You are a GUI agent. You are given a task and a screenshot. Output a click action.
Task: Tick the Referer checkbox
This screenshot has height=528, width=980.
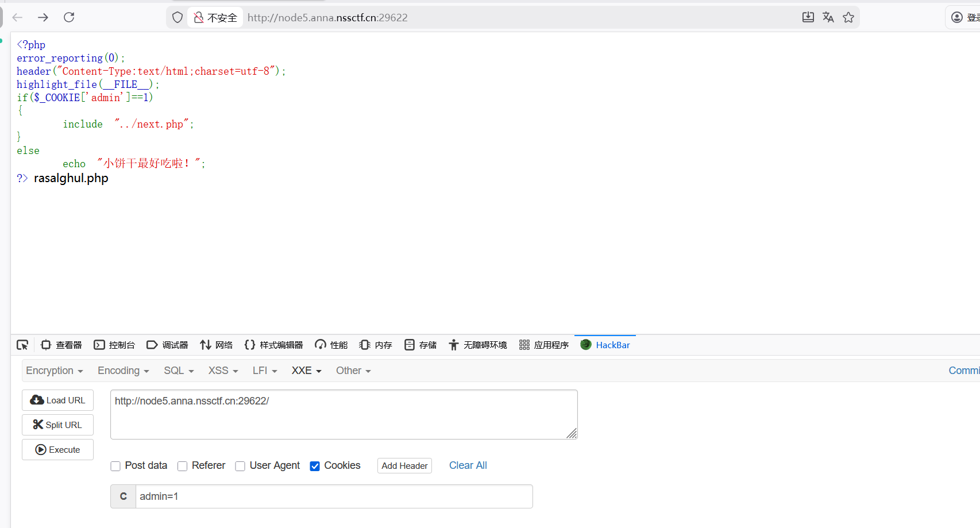pyautogui.click(x=183, y=466)
